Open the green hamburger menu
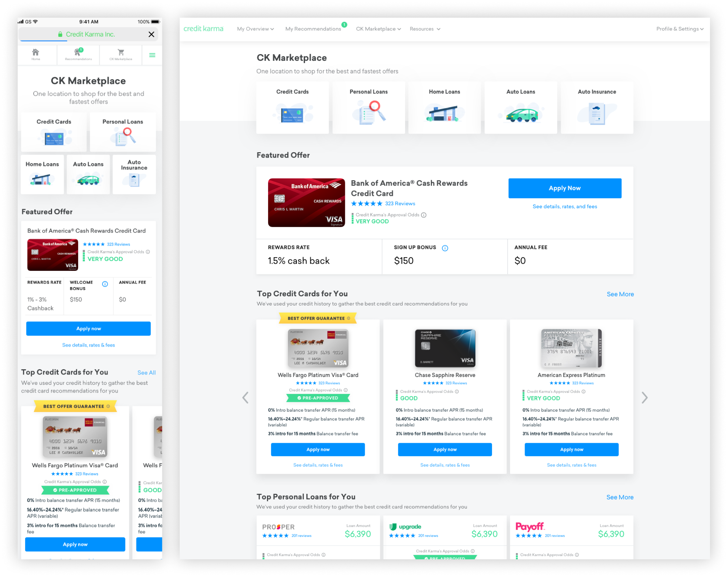The image size is (728, 577). (x=152, y=55)
